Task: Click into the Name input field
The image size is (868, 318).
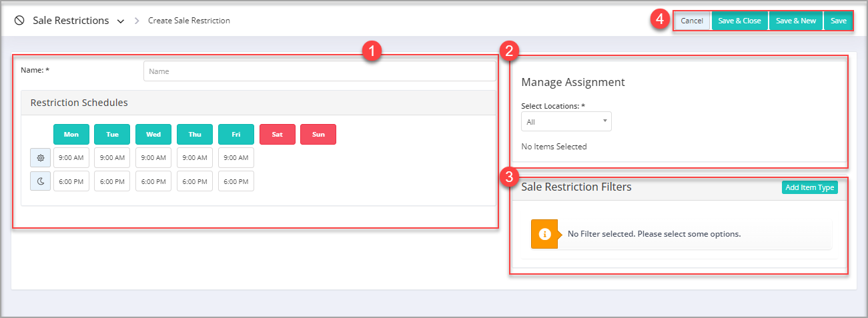Action: (x=320, y=71)
